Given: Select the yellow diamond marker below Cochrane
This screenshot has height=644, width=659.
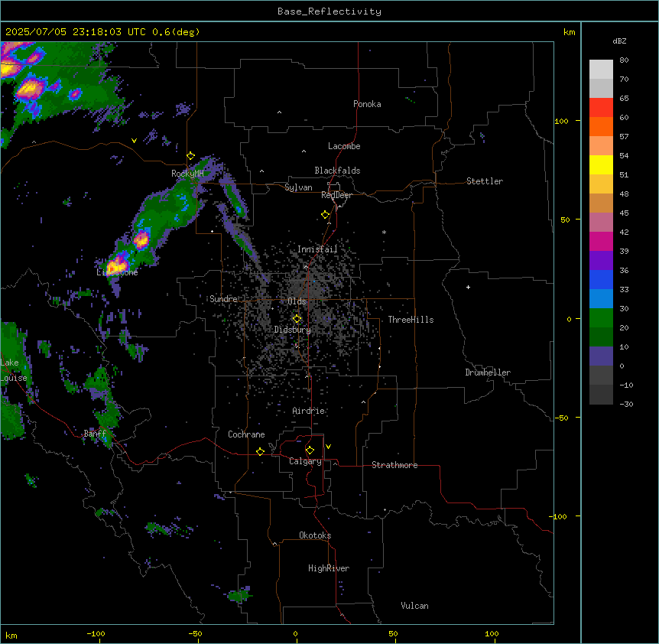Looking at the screenshot, I should pyautogui.click(x=260, y=451).
